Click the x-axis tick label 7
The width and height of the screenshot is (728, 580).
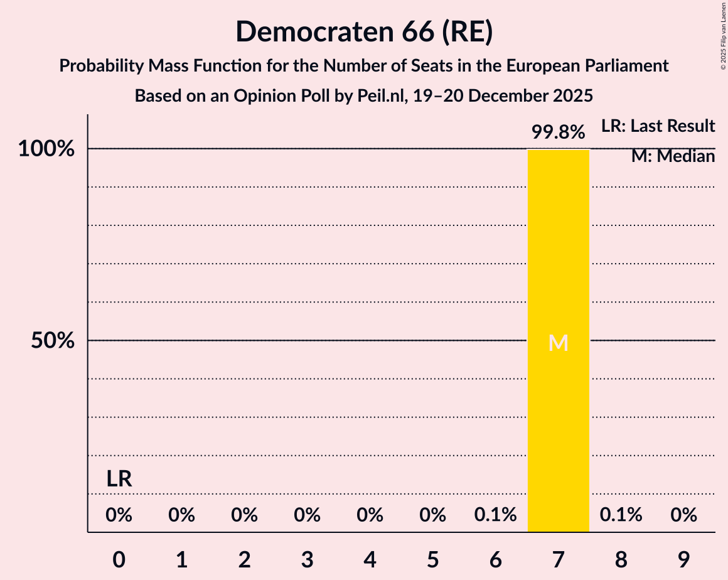click(558, 560)
